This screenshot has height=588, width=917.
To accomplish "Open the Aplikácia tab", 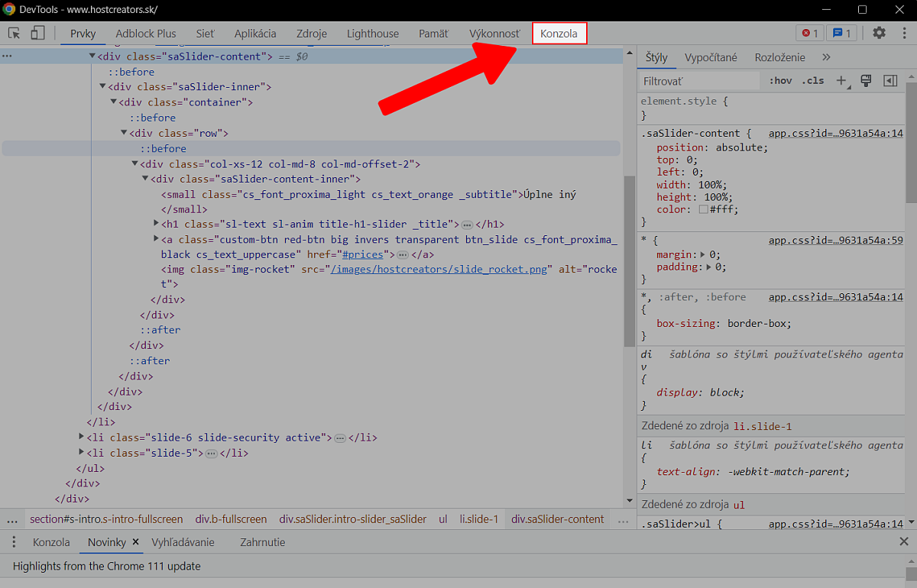I will [255, 34].
